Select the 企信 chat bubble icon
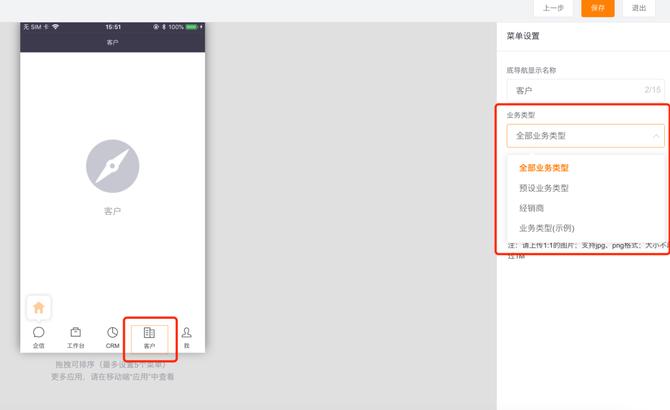Viewport: 670px width, 410px height. [38, 333]
